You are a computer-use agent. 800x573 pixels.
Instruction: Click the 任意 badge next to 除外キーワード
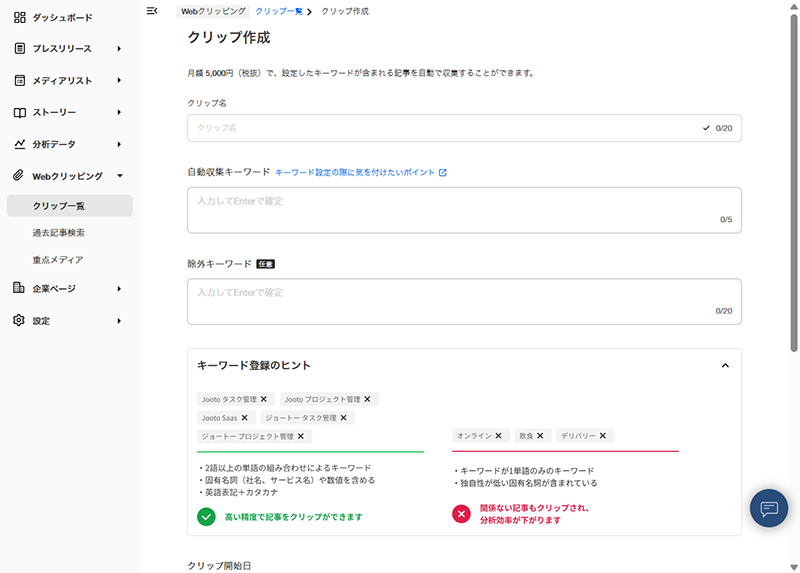click(265, 264)
